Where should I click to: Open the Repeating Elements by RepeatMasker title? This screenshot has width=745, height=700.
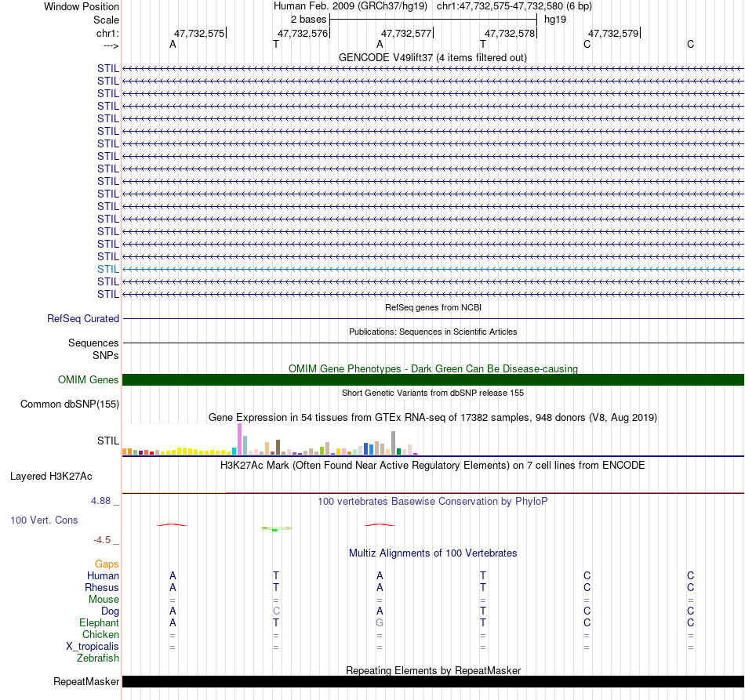pos(433,670)
